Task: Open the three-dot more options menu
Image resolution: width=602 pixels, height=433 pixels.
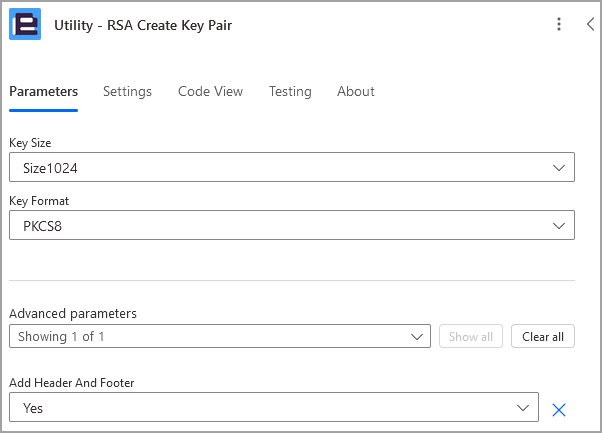Action: 559,25
